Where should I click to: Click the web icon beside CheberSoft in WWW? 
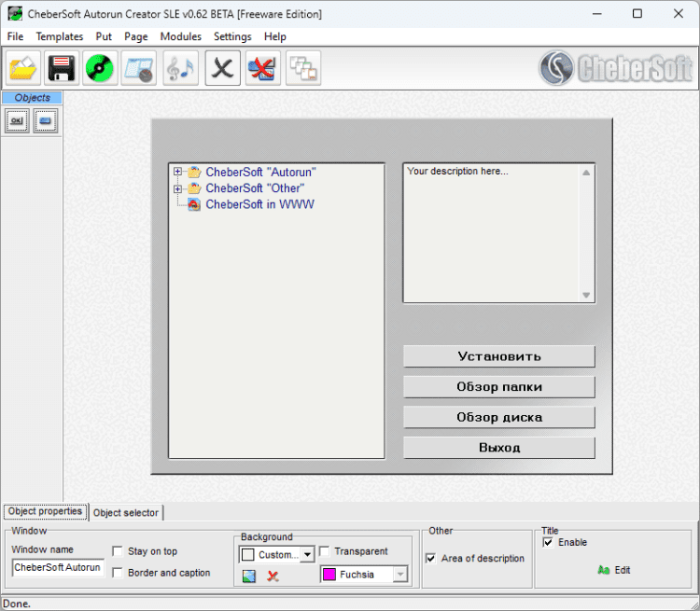pyautogui.click(x=194, y=204)
